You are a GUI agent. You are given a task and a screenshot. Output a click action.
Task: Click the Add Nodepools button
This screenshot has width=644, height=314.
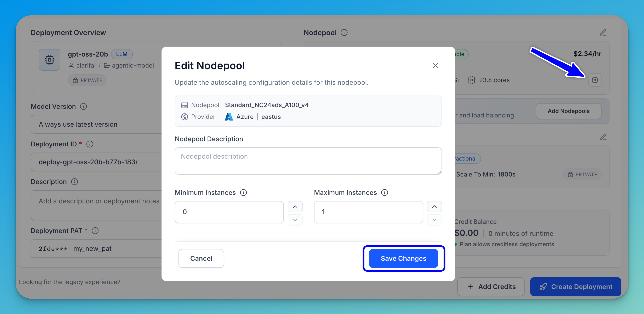click(x=568, y=111)
